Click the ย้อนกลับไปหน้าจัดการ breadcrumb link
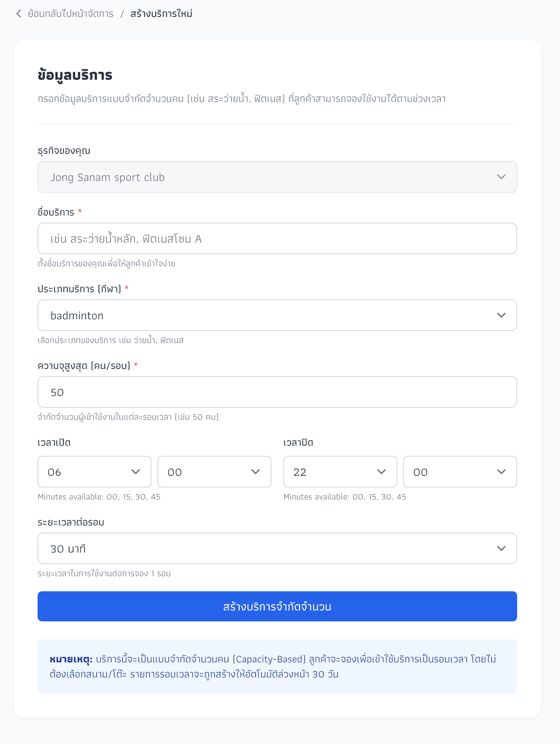The image size is (560, 744). coord(70,14)
